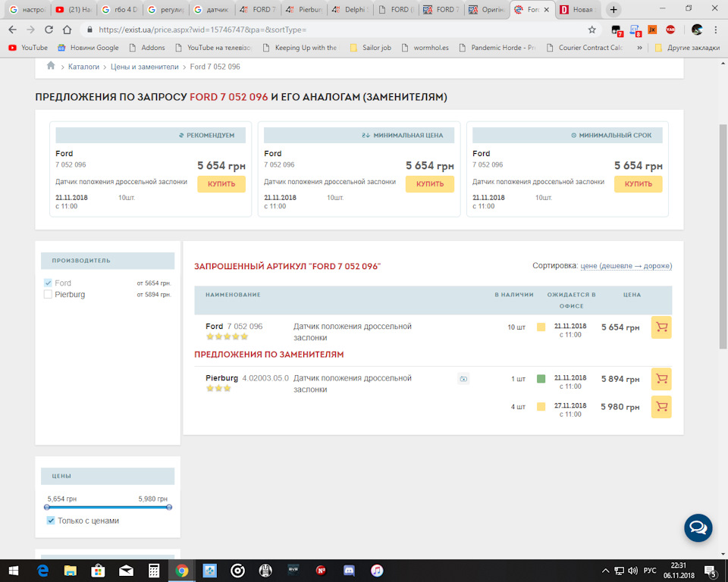Switch to the "Новая" browser tab
Viewport: 728px width, 582px height.
pos(578,9)
